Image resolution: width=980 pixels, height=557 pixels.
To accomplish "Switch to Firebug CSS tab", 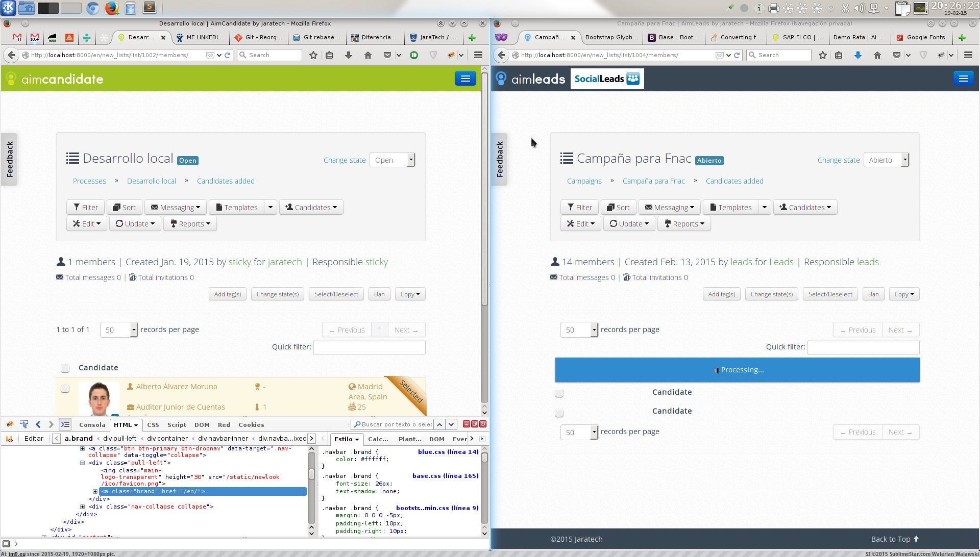I will 153,425.
